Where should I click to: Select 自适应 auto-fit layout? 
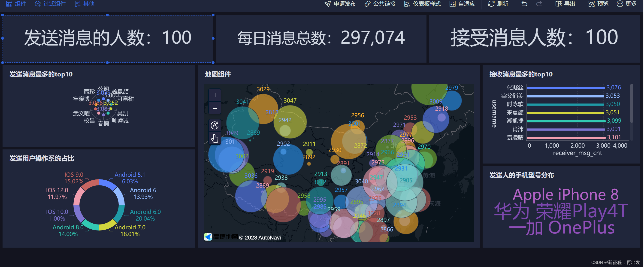[x=462, y=4]
